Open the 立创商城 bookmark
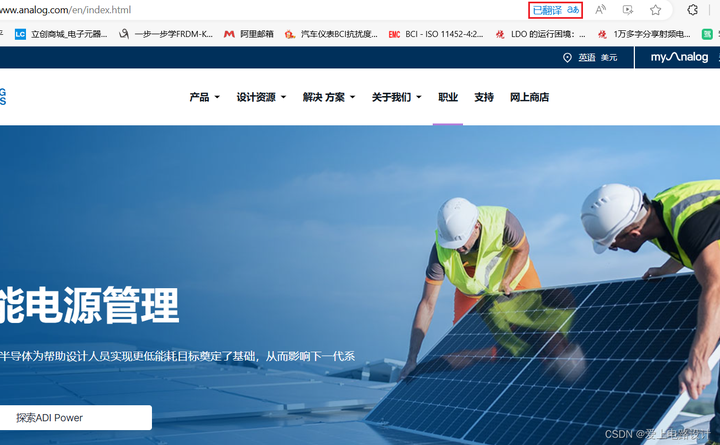 click(x=61, y=34)
